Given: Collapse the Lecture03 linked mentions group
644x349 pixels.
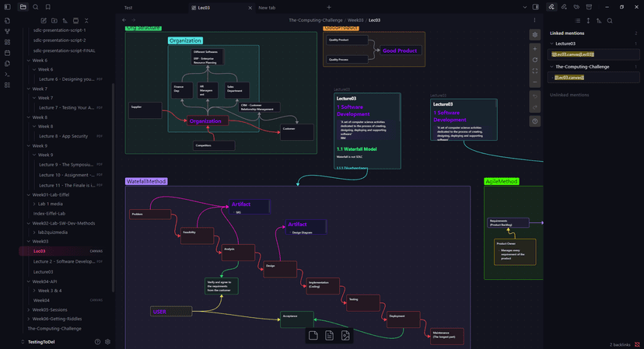Looking at the screenshot, I should click(551, 44).
